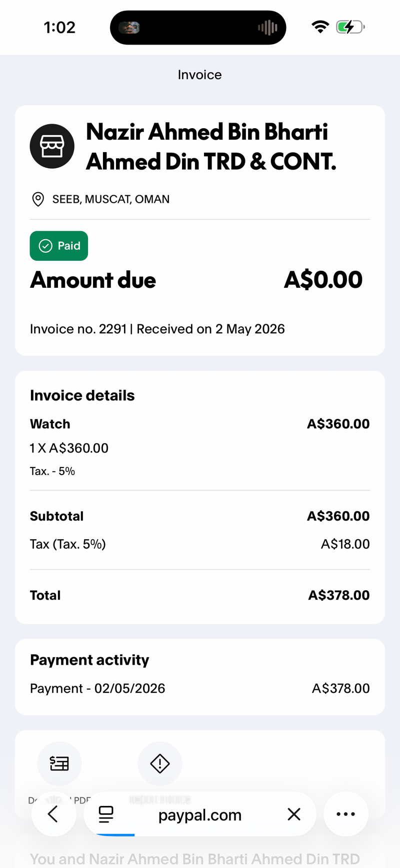Go back using the browser back arrow

53,814
